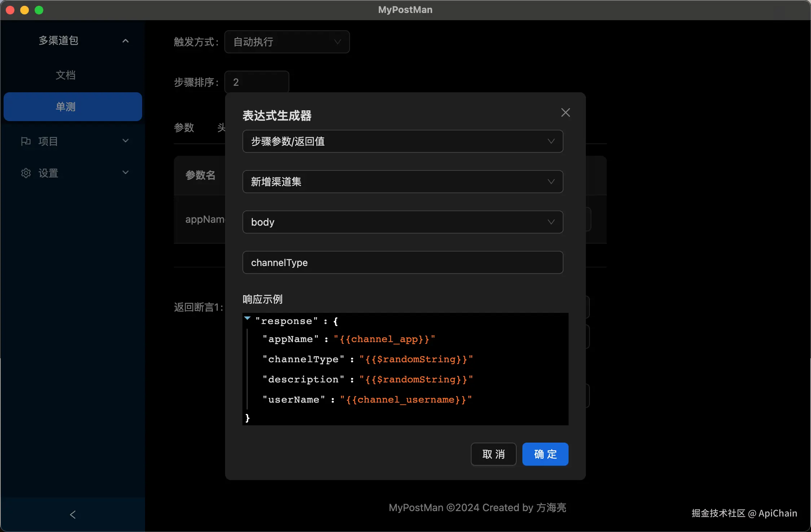
Task: Open the 步骤参数/返回值 dropdown
Action: coord(402,141)
